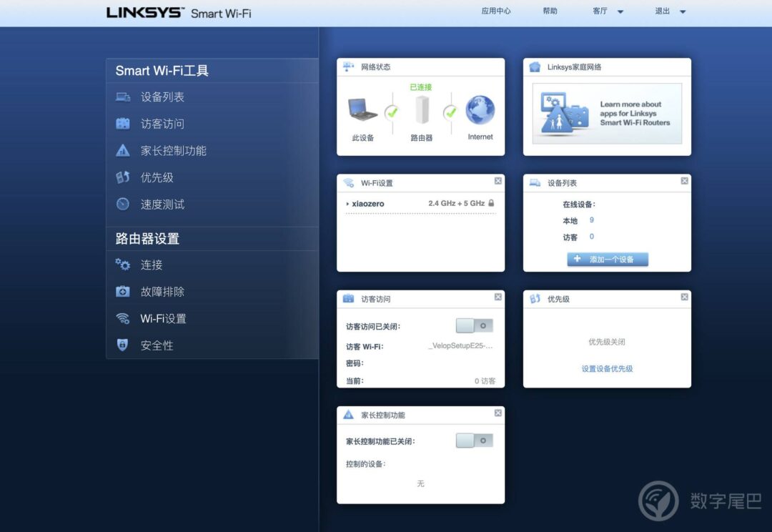Click the 连接 gears icon
The image size is (772, 532).
point(123,265)
